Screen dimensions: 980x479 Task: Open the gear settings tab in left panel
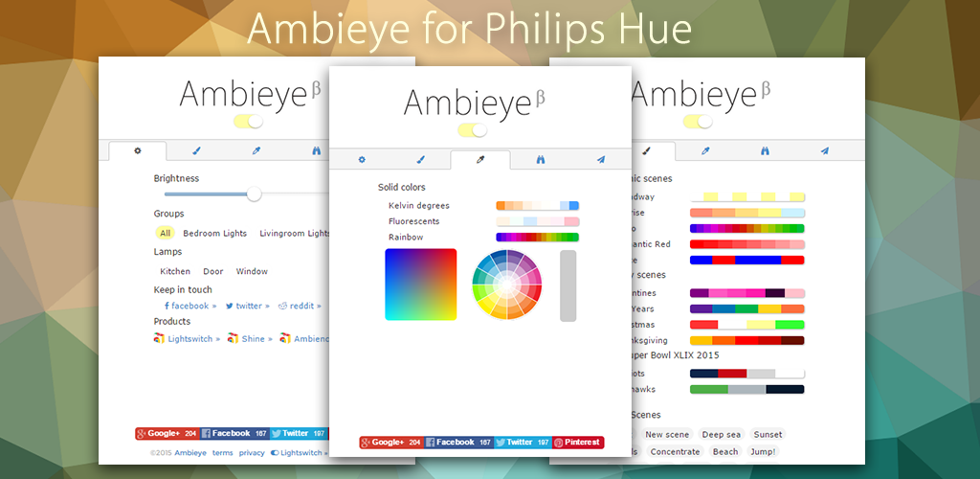138,150
